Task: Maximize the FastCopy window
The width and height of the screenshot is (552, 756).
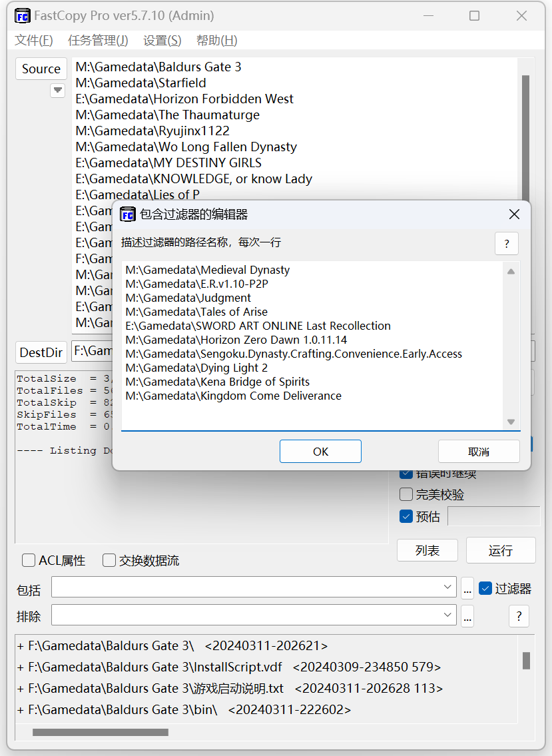Action: click(474, 16)
